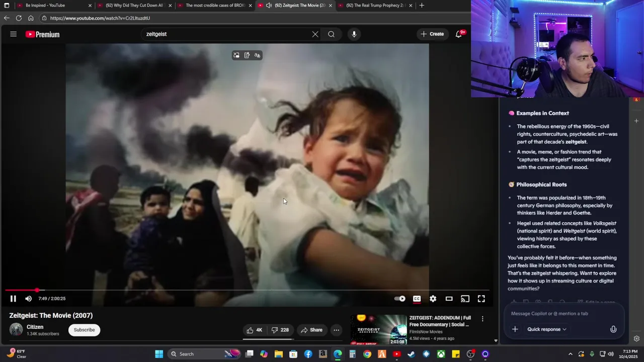
Task: Pause the Zeitgeist video
Action: 13,299
